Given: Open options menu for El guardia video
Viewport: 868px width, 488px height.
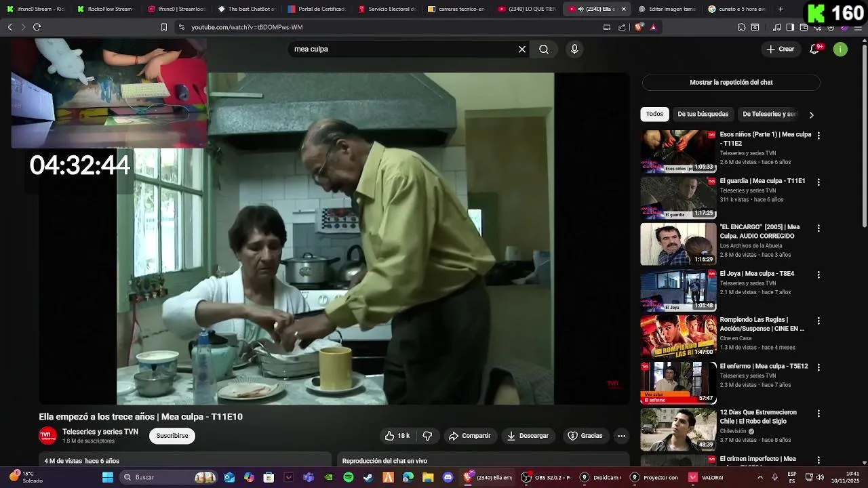Looking at the screenshot, I should click(818, 182).
